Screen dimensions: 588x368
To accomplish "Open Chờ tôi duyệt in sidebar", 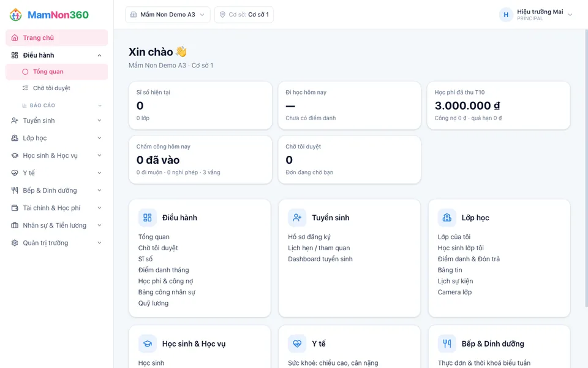I will coord(56,88).
